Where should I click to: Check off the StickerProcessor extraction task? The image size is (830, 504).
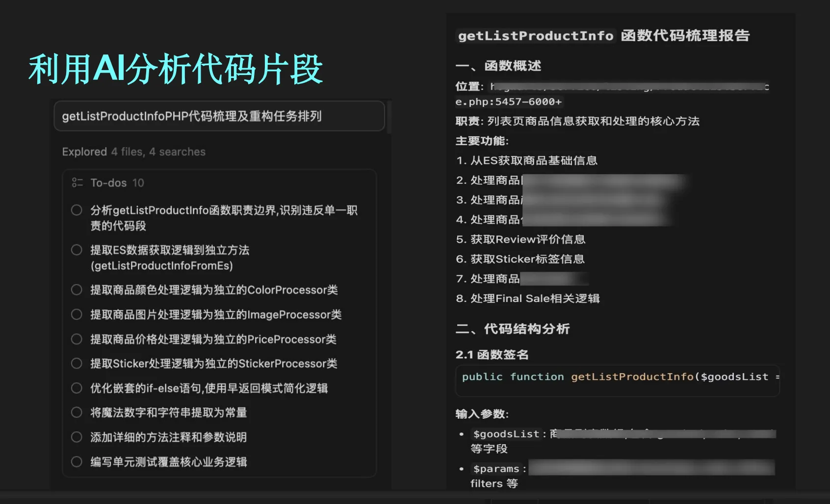77,363
